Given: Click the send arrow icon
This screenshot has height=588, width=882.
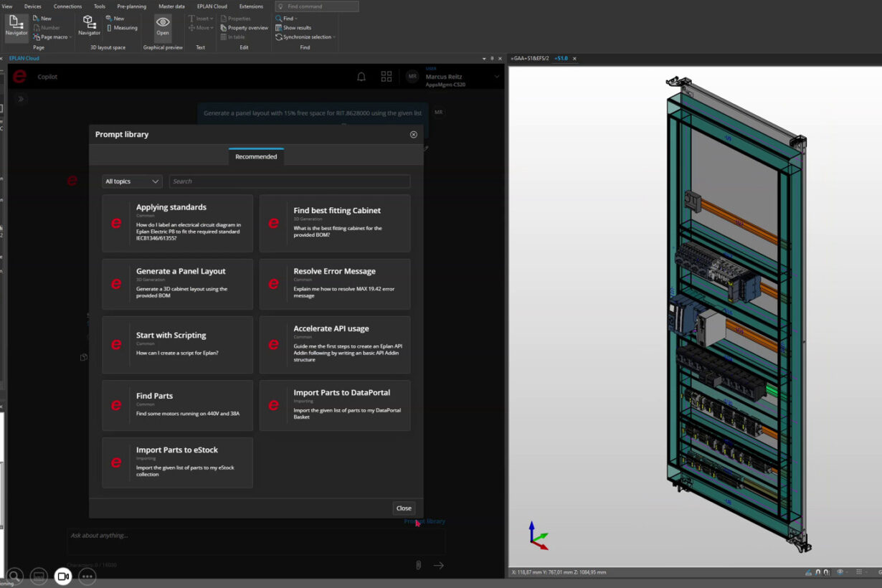Looking at the screenshot, I should click(438, 565).
